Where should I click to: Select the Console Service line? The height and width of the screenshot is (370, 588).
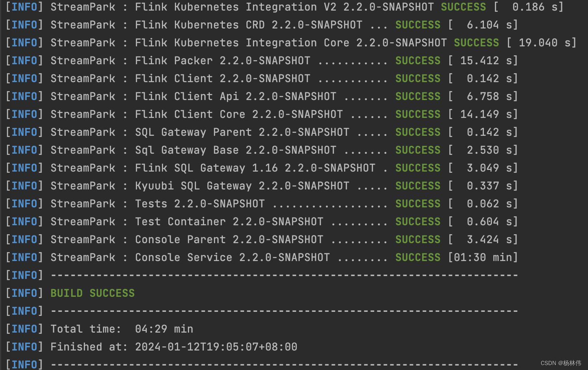click(x=262, y=257)
